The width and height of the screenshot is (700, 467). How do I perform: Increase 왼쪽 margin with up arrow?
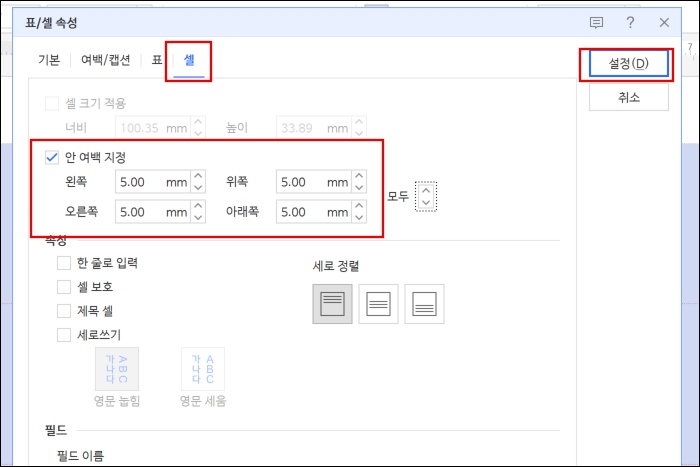pyautogui.click(x=198, y=176)
